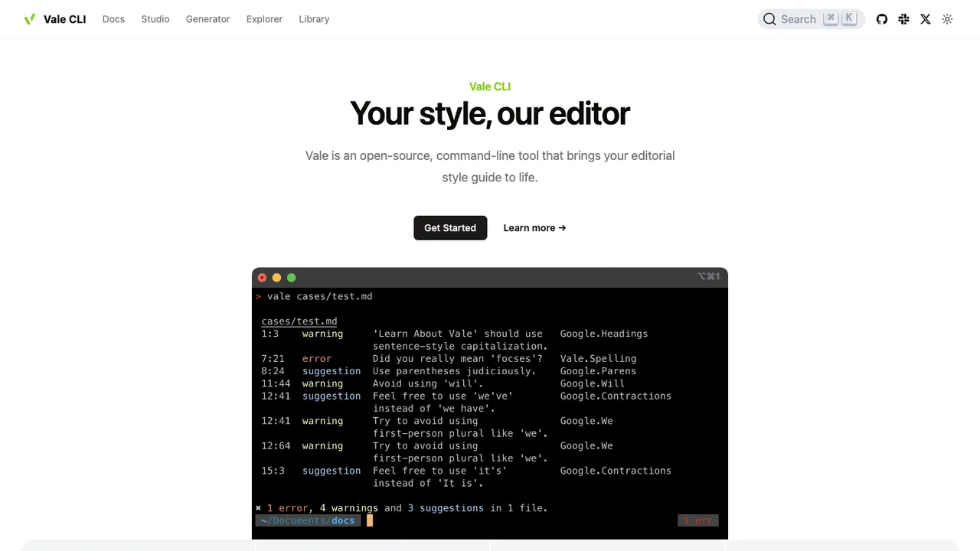Open the Generator nav link
980x551 pixels.
click(x=207, y=19)
